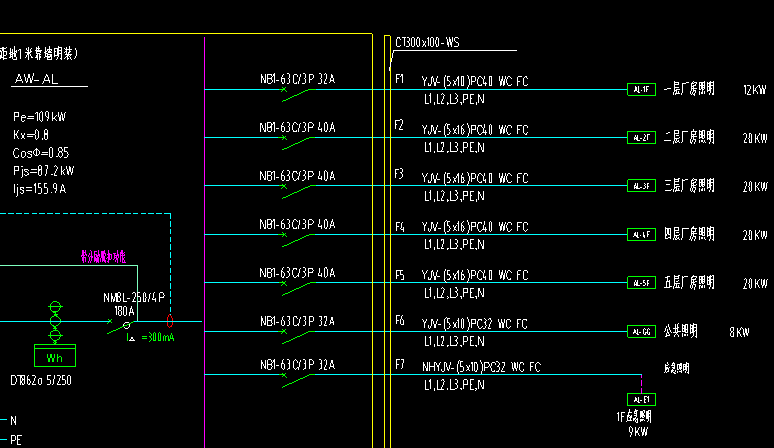Select the AL-1F distribution box symbol
The height and width of the screenshot is (448, 774).
[x=641, y=89]
